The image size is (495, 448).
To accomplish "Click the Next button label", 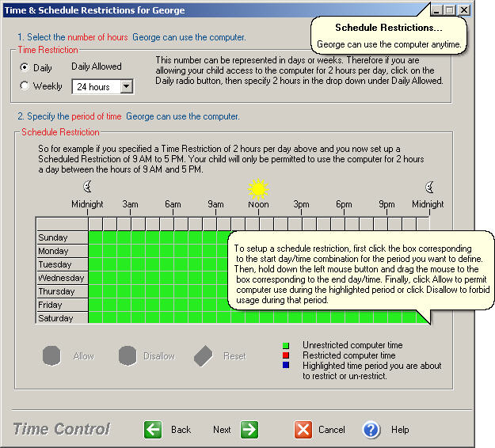I will 222,430.
